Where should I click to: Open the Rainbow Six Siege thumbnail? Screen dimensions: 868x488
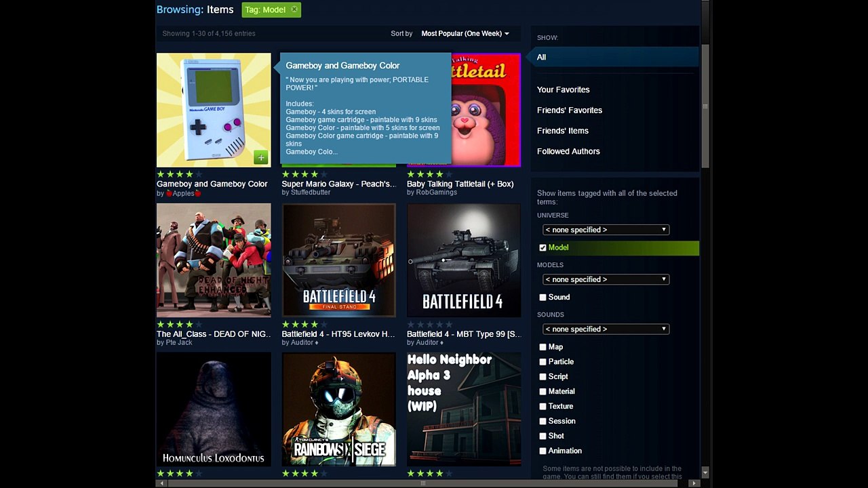(x=339, y=409)
